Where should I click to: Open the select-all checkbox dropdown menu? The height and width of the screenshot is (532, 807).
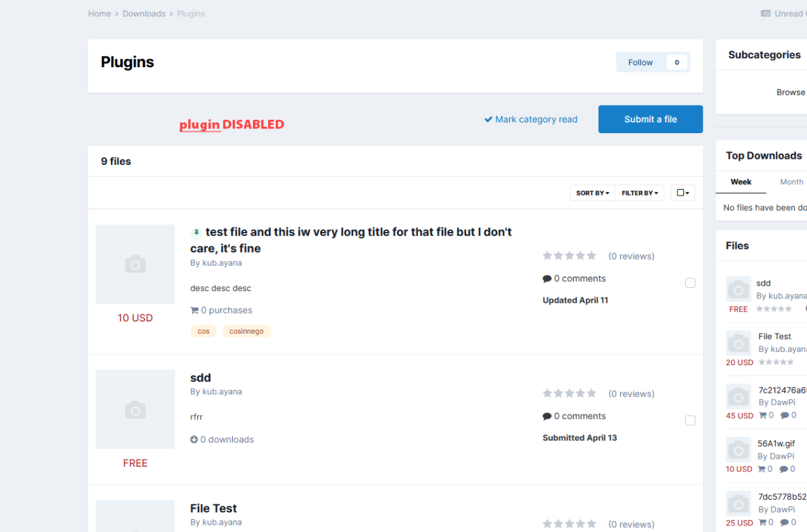click(x=683, y=193)
